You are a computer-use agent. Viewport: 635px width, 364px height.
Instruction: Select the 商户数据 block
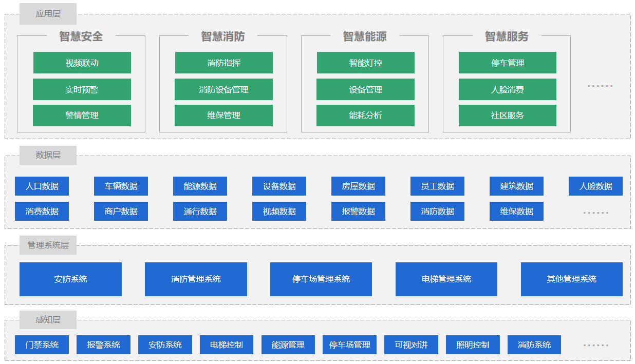pos(121,212)
